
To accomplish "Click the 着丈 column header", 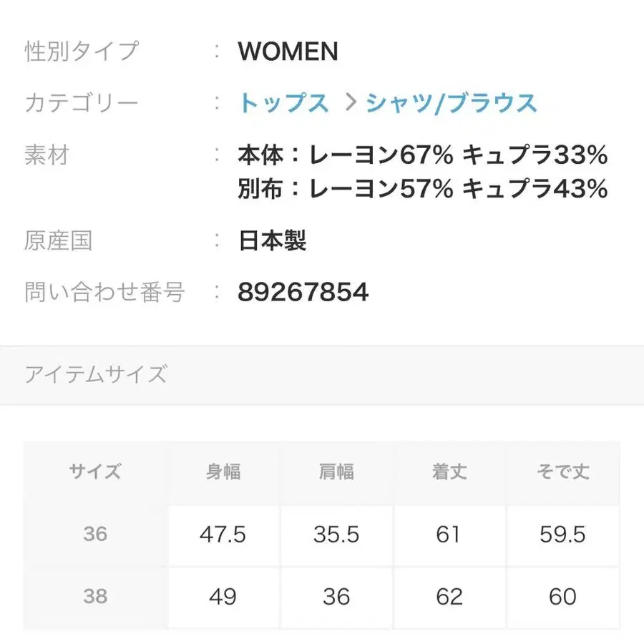I will pos(449,472).
